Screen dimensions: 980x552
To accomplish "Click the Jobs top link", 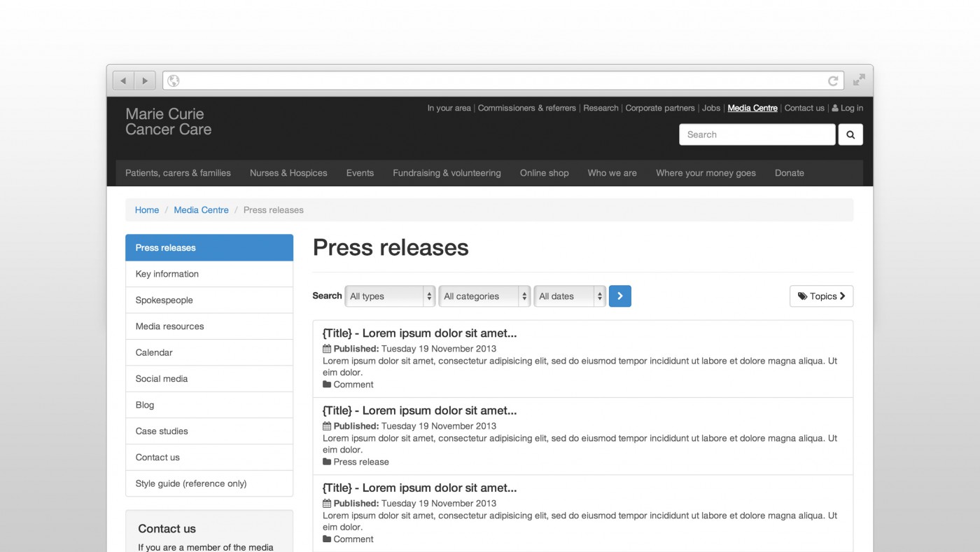I will click(711, 108).
